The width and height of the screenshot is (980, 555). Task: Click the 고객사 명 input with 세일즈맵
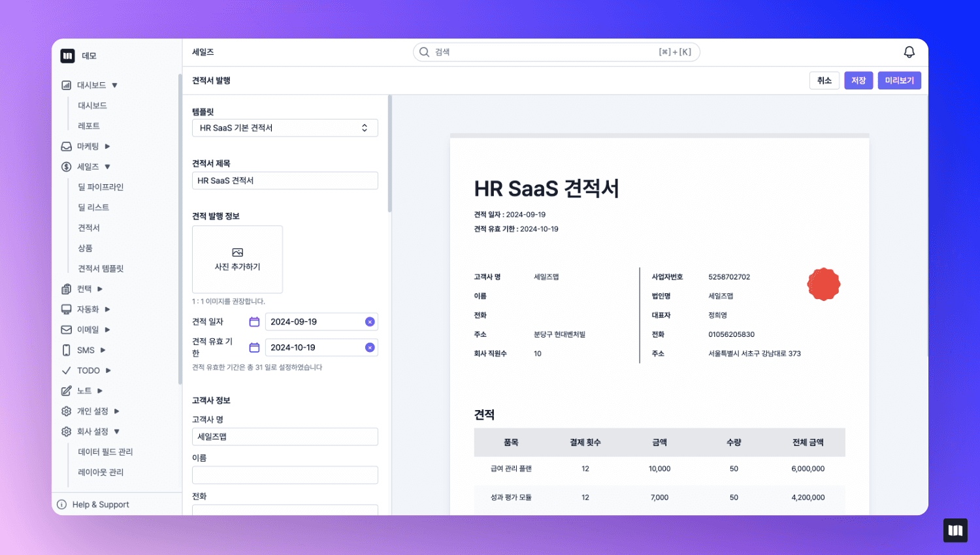(285, 437)
